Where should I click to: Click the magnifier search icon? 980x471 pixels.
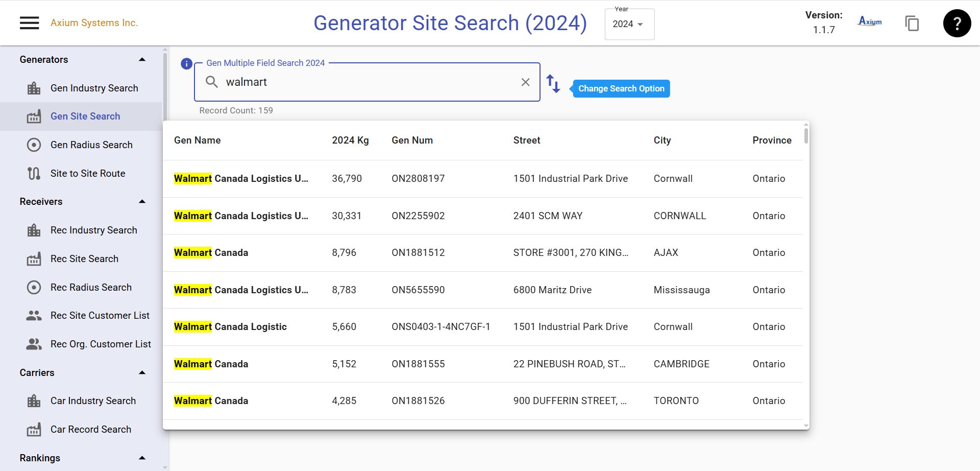click(212, 82)
